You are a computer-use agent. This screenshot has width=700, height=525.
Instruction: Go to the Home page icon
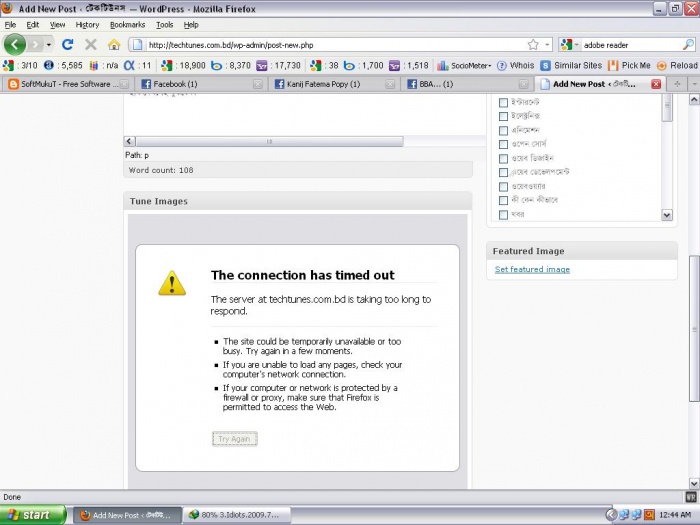pos(114,44)
